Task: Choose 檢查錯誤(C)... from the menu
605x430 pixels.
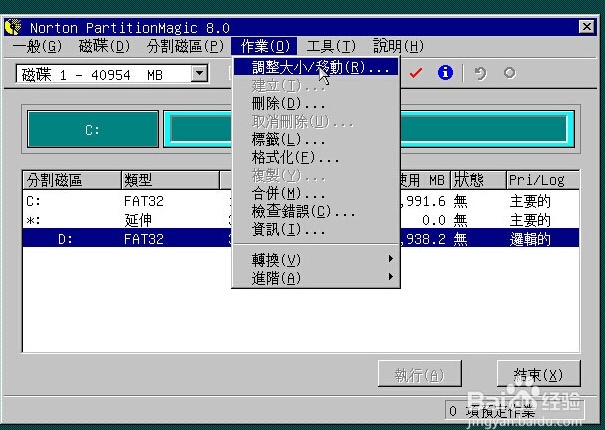Action: click(x=316, y=211)
